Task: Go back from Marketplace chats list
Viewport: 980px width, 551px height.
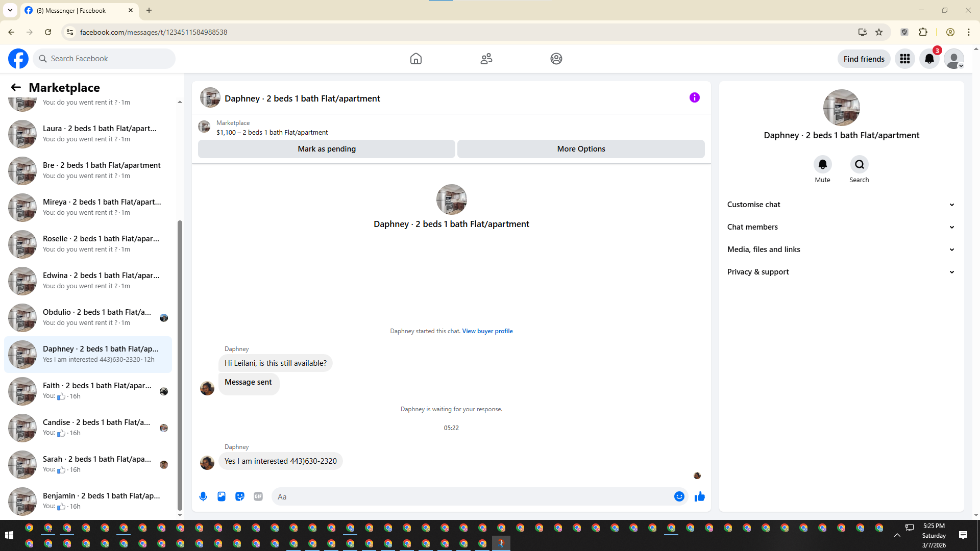Action: coord(16,87)
